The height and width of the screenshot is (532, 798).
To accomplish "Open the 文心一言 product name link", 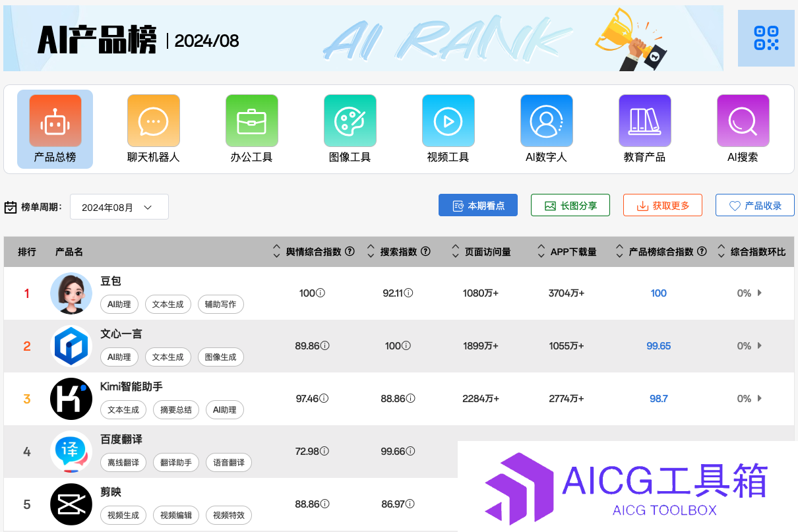I will 121,334.
